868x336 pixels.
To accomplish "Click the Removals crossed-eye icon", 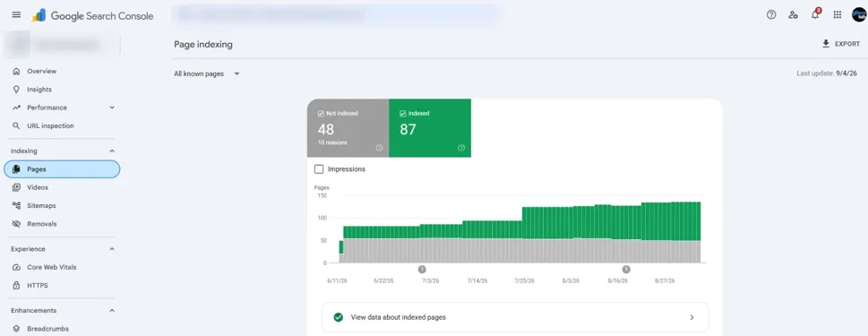I will coord(16,224).
